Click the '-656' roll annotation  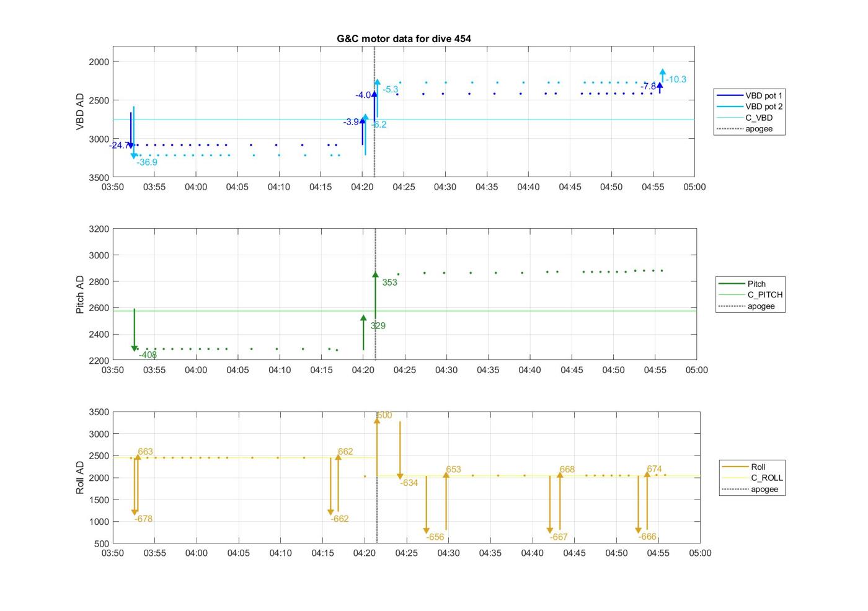435,537
